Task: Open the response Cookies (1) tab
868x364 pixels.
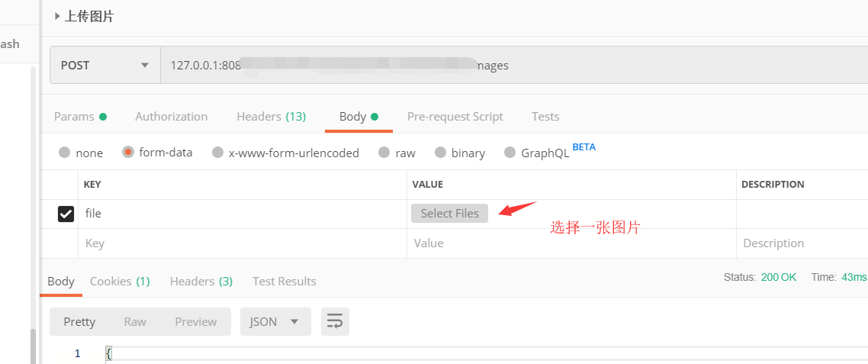Action: (x=120, y=282)
